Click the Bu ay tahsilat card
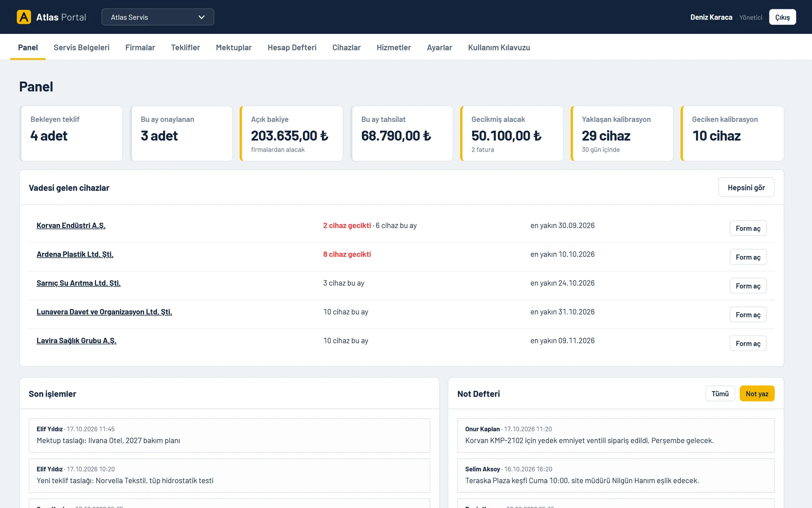 402,133
